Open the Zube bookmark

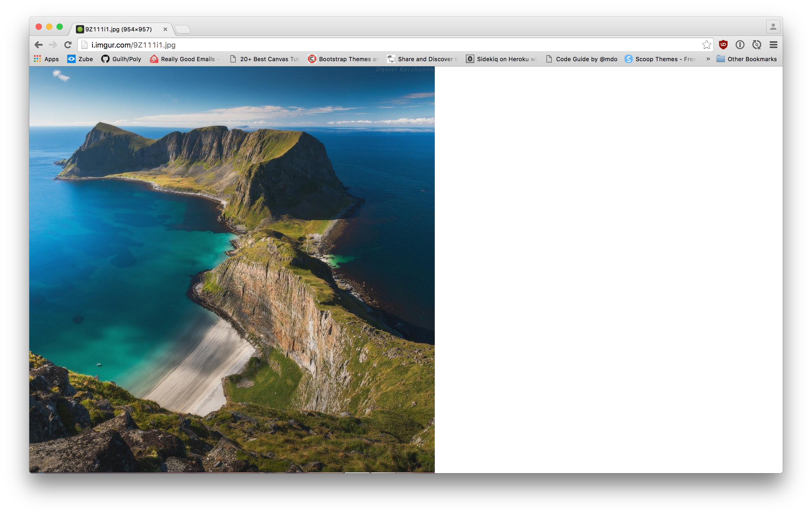coord(80,59)
